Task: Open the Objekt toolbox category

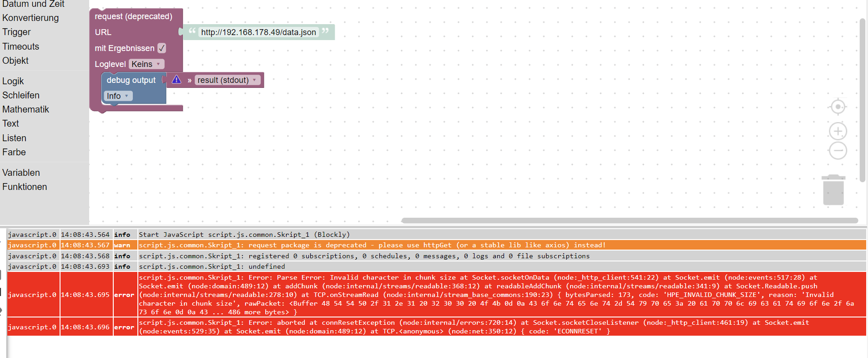Action: [x=15, y=61]
